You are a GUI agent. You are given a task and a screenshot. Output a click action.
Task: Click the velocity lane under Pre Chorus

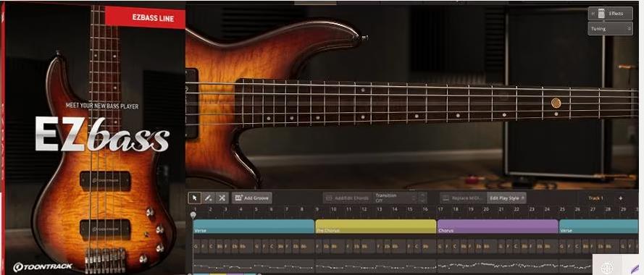click(x=375, y=266)
